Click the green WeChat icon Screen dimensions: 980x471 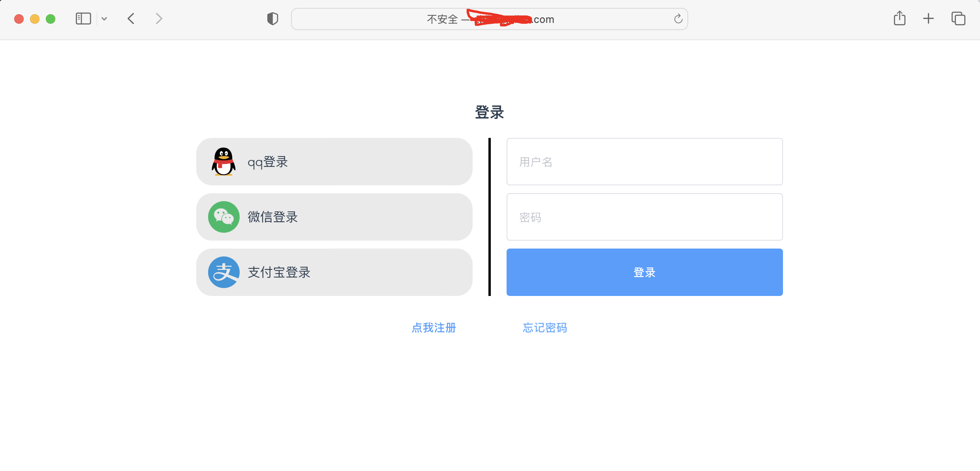pyautogui.click(x=223, y=217)
